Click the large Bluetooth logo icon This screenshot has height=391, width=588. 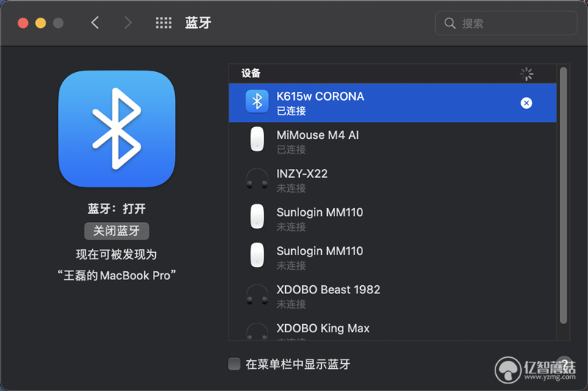pos(117,129)
